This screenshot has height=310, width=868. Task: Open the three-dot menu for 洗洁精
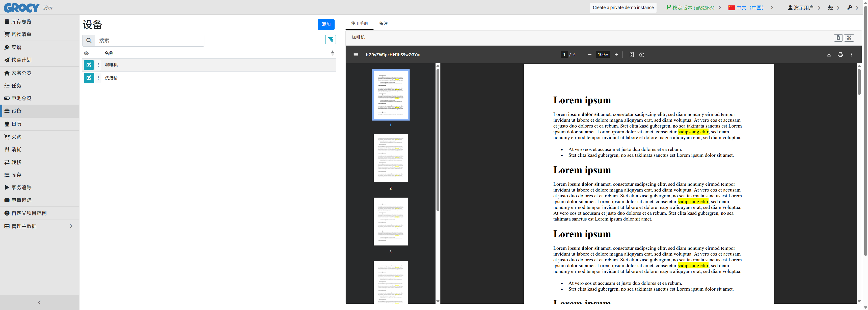click(98, 78)
